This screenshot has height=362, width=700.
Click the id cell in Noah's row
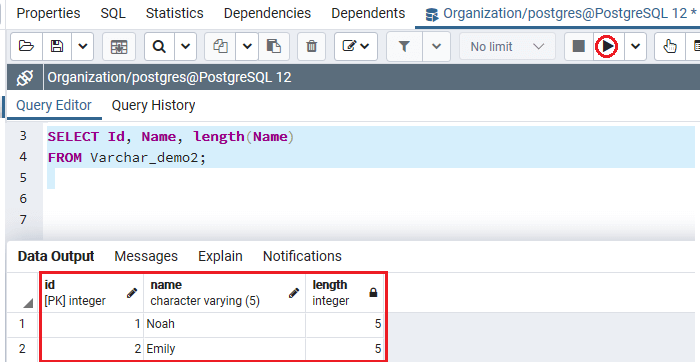[92, 324]
